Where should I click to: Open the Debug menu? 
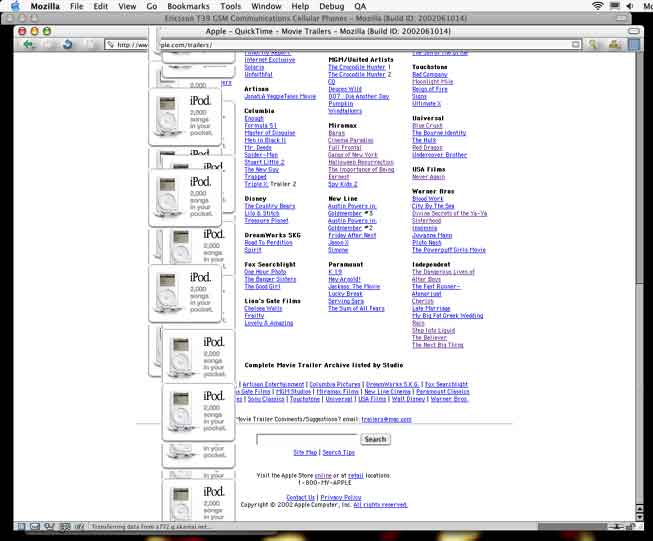pyautogui.click(x=331, y=6)
